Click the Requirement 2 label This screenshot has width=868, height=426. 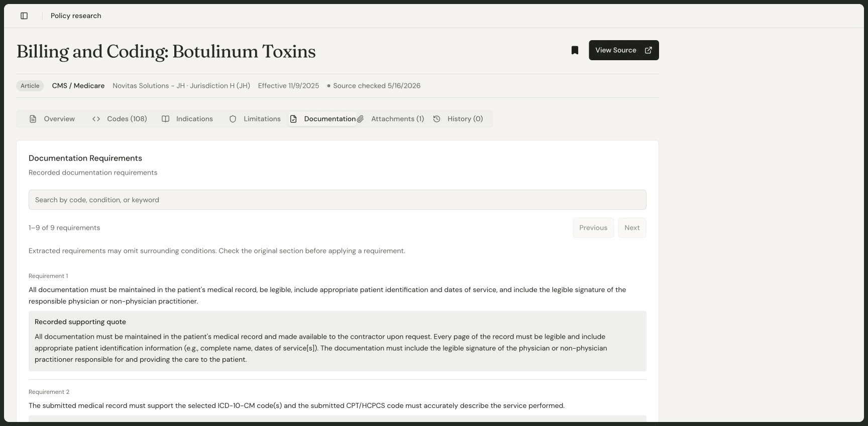pos(49,392)
